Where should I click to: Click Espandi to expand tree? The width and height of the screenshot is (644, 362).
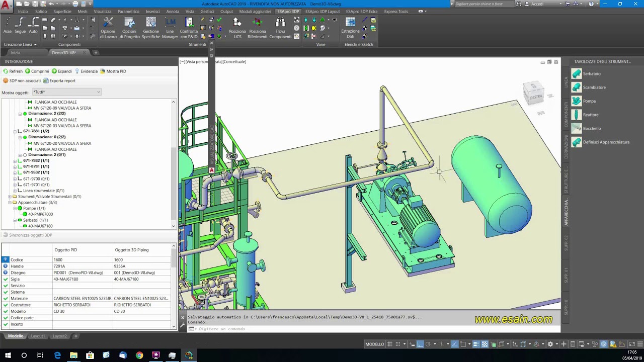(x=61, y=71)
